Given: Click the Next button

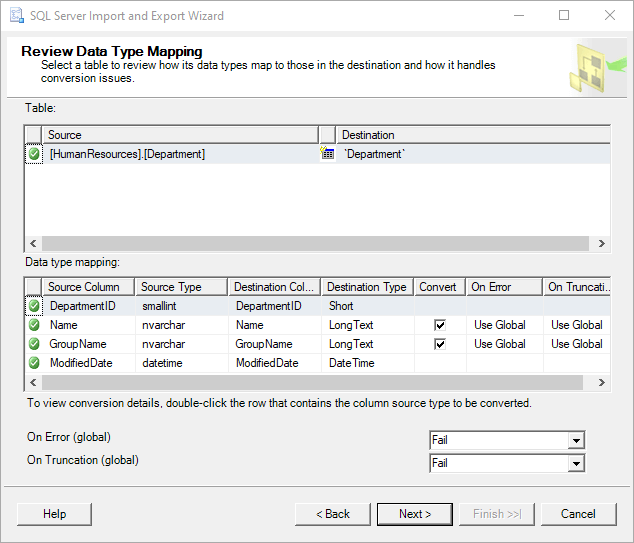Looking at the screenshot, I should point(415,514).
